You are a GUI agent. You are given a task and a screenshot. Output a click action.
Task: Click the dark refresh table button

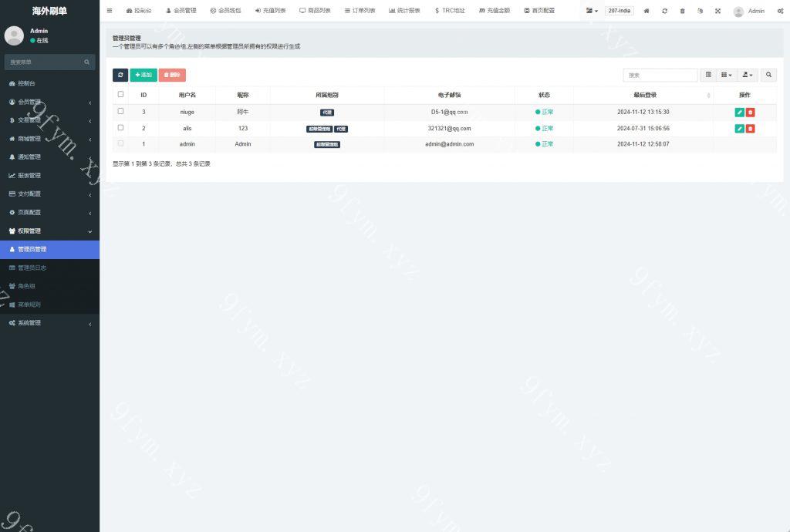pyautogui.click(x=120, y=75)
